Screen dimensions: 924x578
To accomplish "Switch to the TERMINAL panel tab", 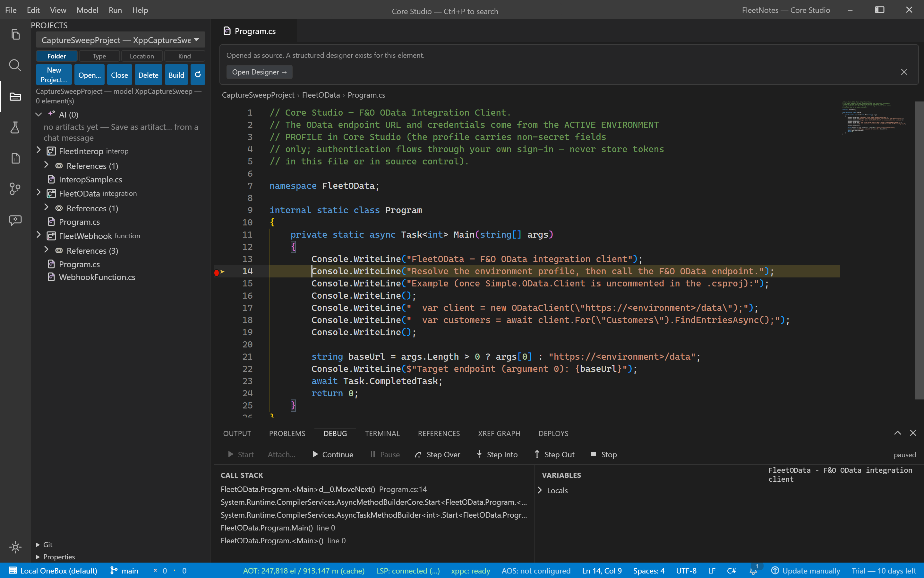I will 382,433.
